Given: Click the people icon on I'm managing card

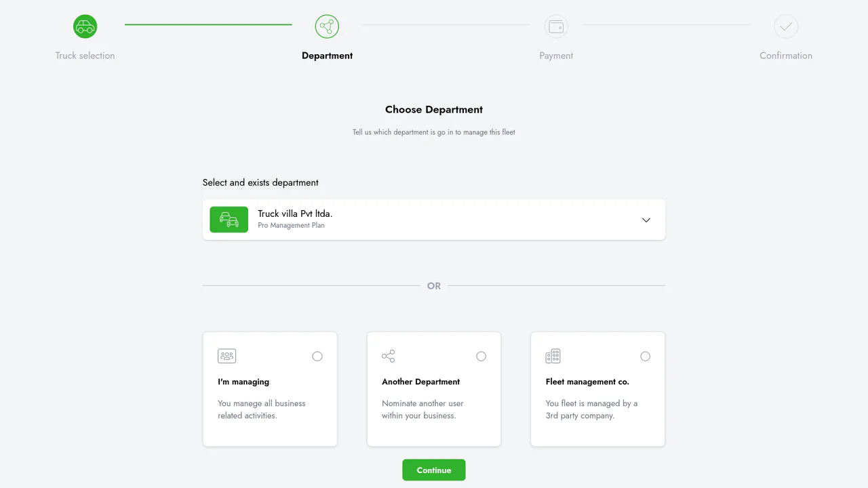Looking at the screenshot, I should [226, 356].
